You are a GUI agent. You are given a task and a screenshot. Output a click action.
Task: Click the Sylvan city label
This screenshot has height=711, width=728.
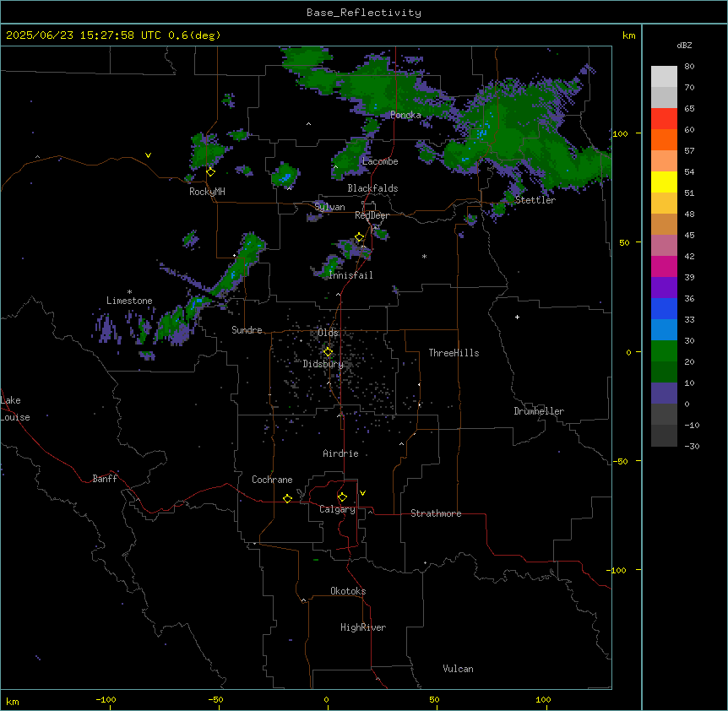click(x=329, y=207)
